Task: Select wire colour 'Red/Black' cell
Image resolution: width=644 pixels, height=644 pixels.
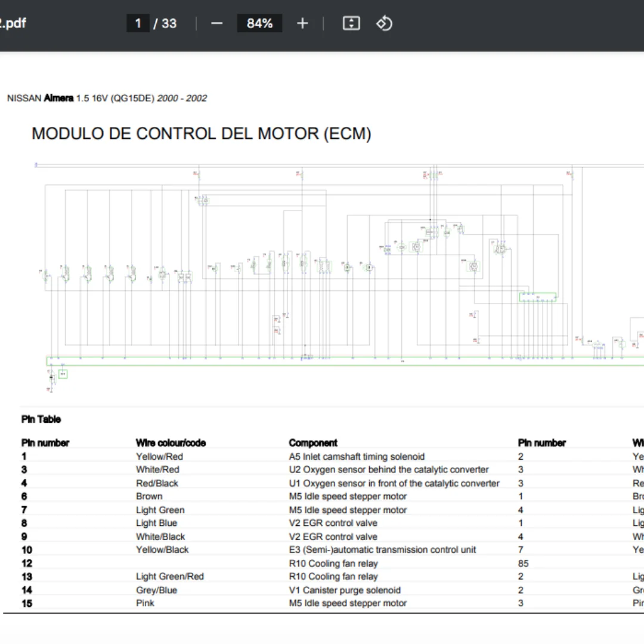Action: [x=157, y=483]
